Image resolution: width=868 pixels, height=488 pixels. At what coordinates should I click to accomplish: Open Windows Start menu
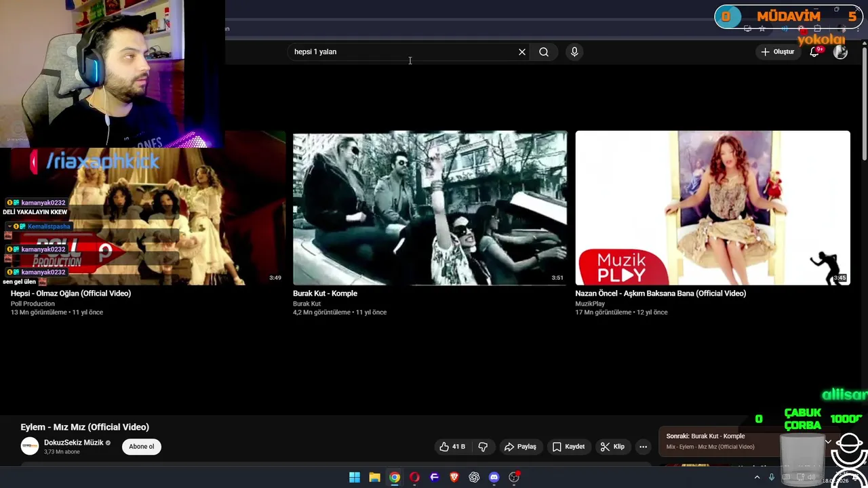click(355, 477)
